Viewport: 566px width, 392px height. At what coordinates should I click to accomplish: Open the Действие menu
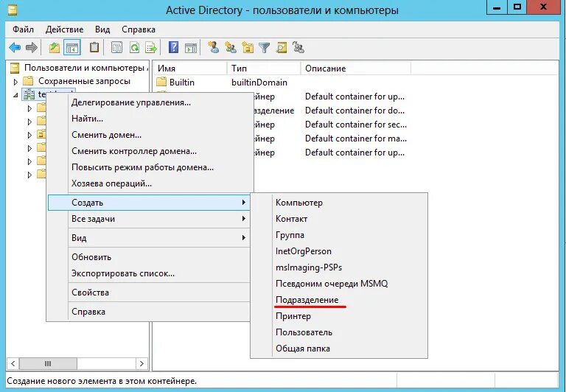(x=64, y=29)
